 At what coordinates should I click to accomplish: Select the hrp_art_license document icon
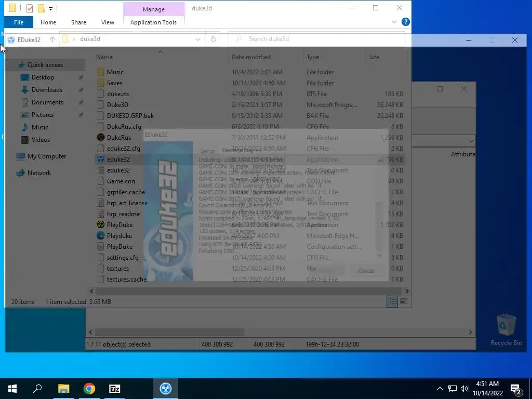tap(101, 203)
